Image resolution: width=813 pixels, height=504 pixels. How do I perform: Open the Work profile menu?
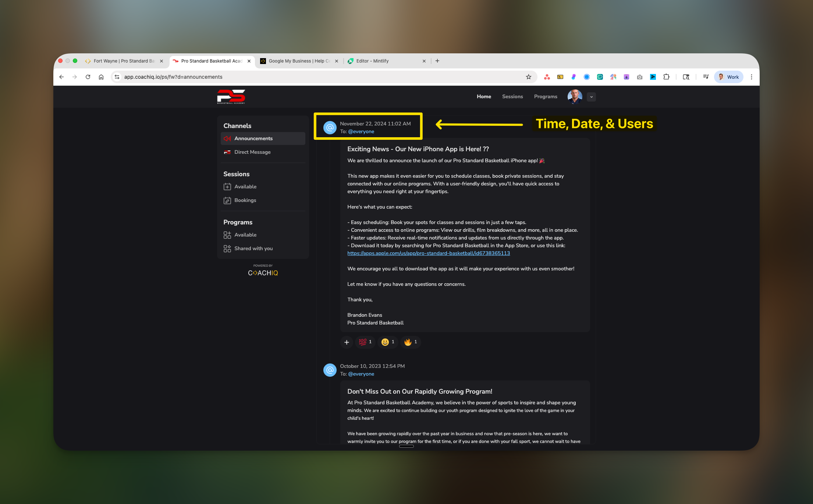(728, 77)
